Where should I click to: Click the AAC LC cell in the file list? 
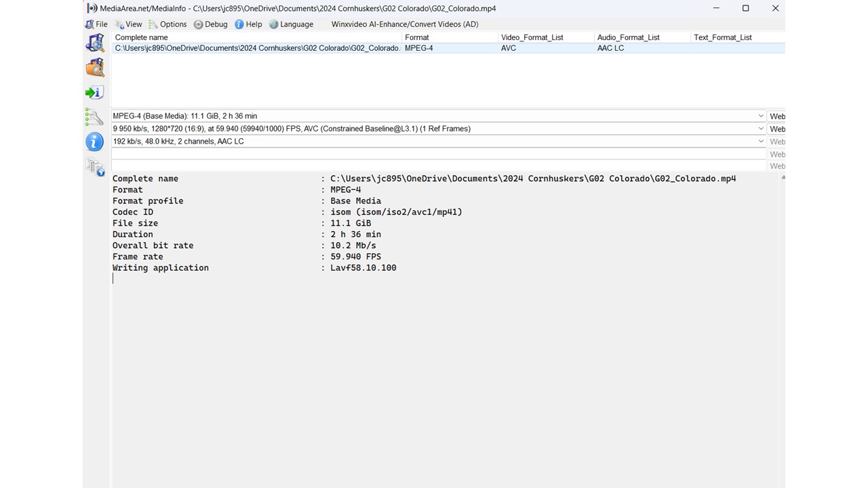[x=610, y=48]
